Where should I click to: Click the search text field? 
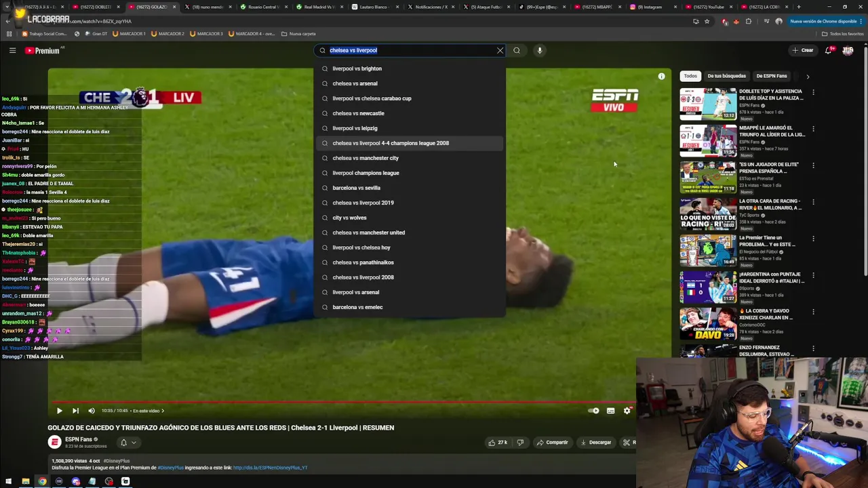[x=411, y=50]
